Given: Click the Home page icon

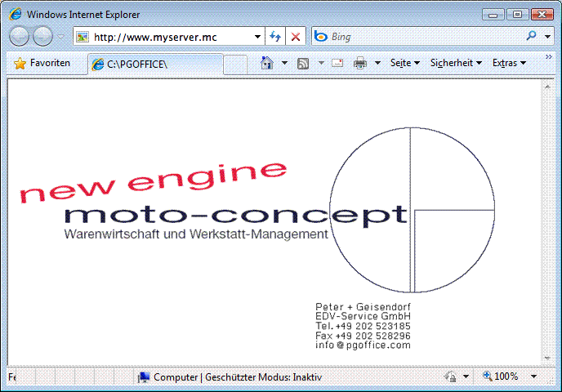Looking at the screenshot, I should pos(266,63).
